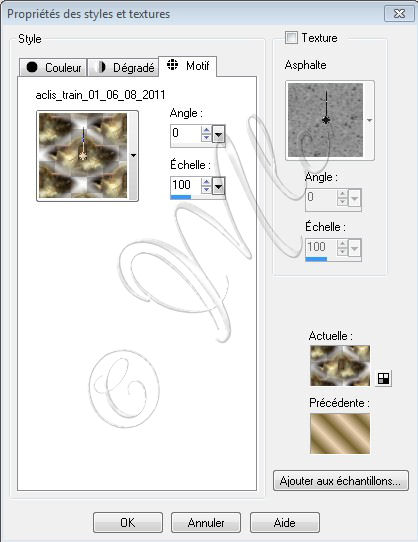Open the pattern picker dropdown arrow
418x542 pixels.
(x=133, y=156)
